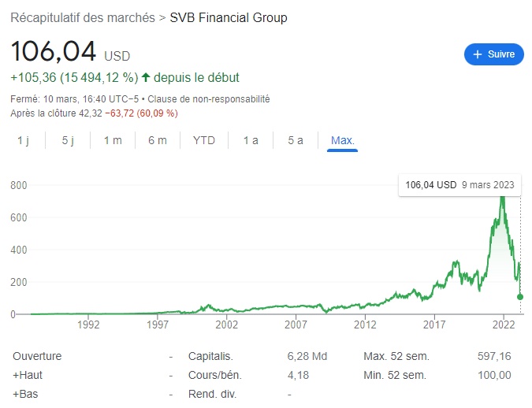Open Récapitulatif des marchés breadcrumb link
This screenshot has width=532, height=408.
tap(82, 17)
